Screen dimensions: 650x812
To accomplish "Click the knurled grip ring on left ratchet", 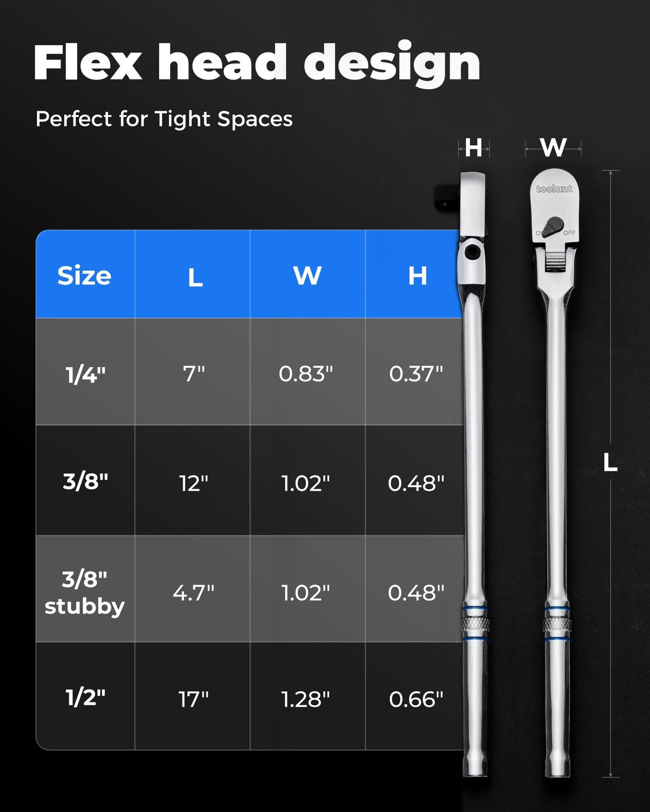I will coord(475,625).
